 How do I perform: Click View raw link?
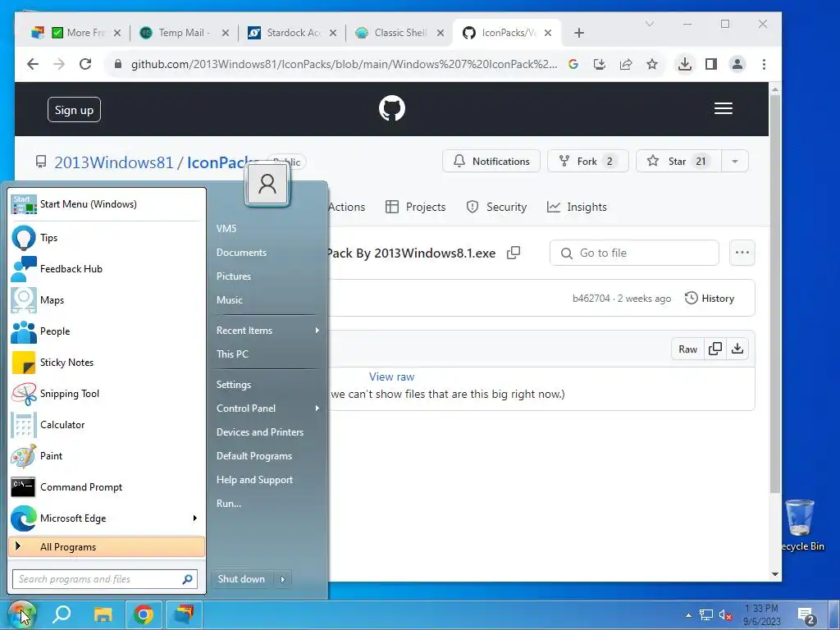(x=391, y=377)
